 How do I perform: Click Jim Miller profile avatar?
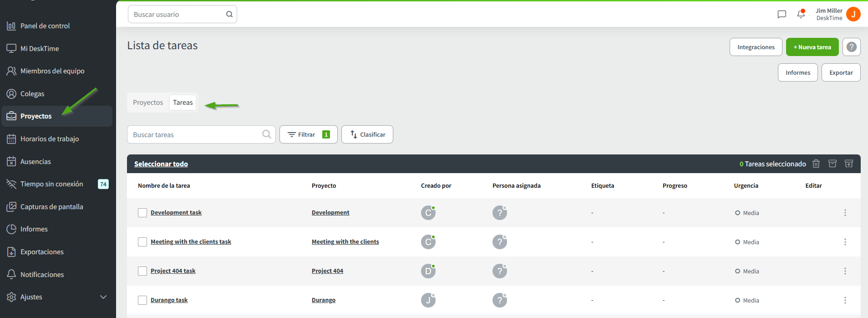click(x=853, y=14)
